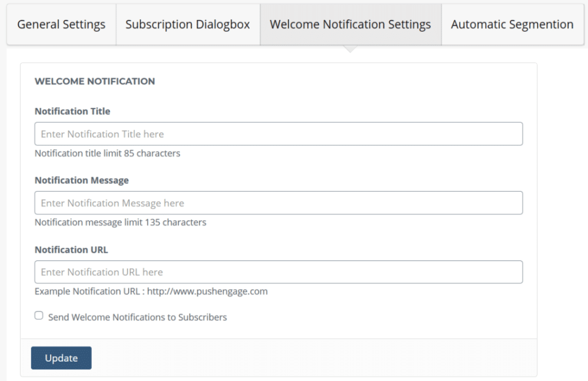Click inside the Notification Message field
588x381 pixels.
pyautogui.click(x=278, y=203)
